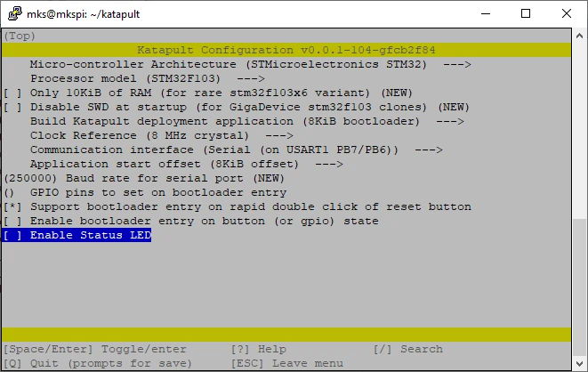Click the scrollbar up arrow

[579, 36]
